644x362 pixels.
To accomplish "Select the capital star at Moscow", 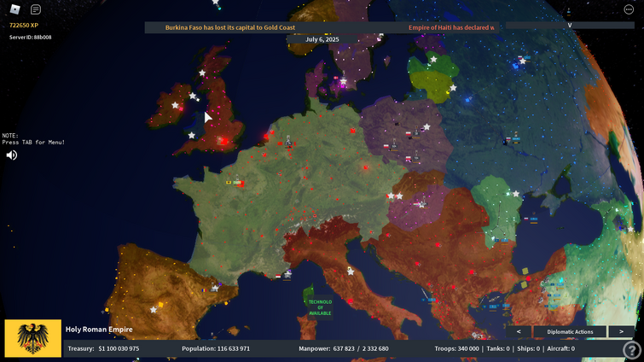I will 522,61.
